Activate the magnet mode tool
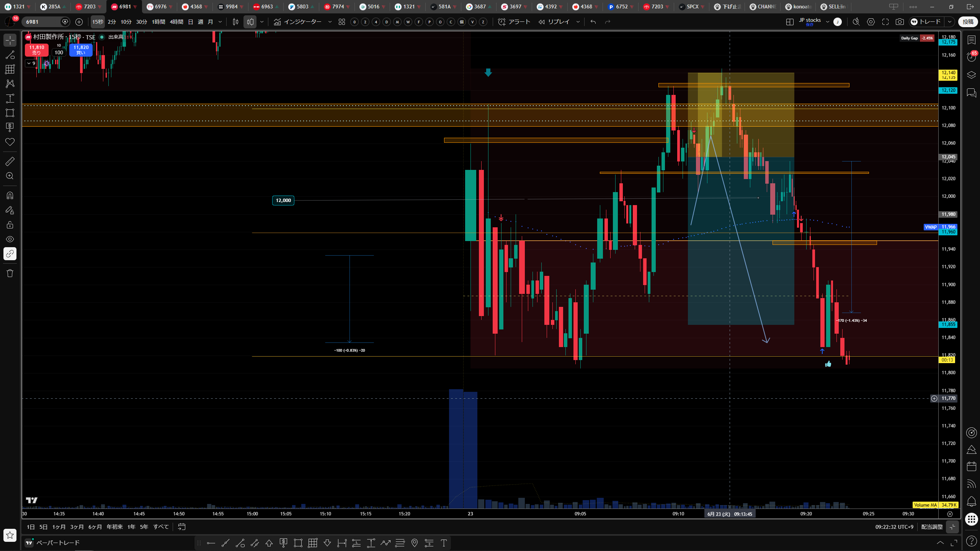The height and width of the screenshot is (551, 980). 10,196
